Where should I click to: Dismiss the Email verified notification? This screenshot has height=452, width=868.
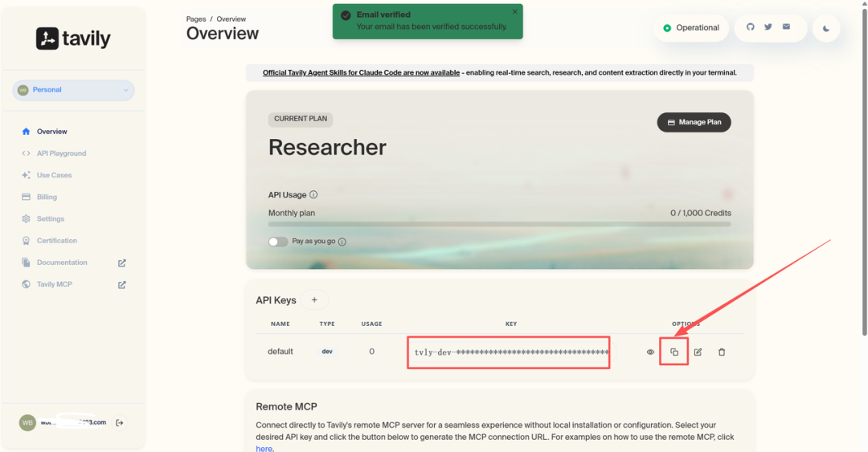tap(515, 11)
